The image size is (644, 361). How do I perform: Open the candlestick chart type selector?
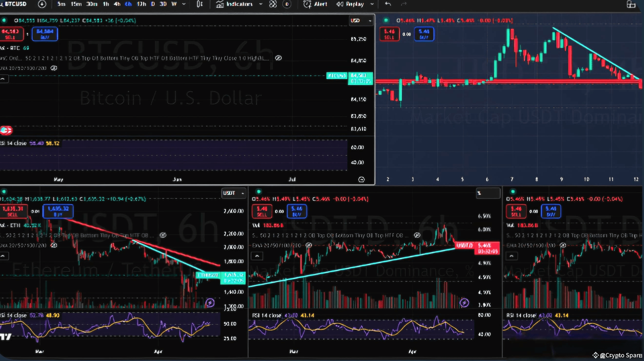pos(199,4)
